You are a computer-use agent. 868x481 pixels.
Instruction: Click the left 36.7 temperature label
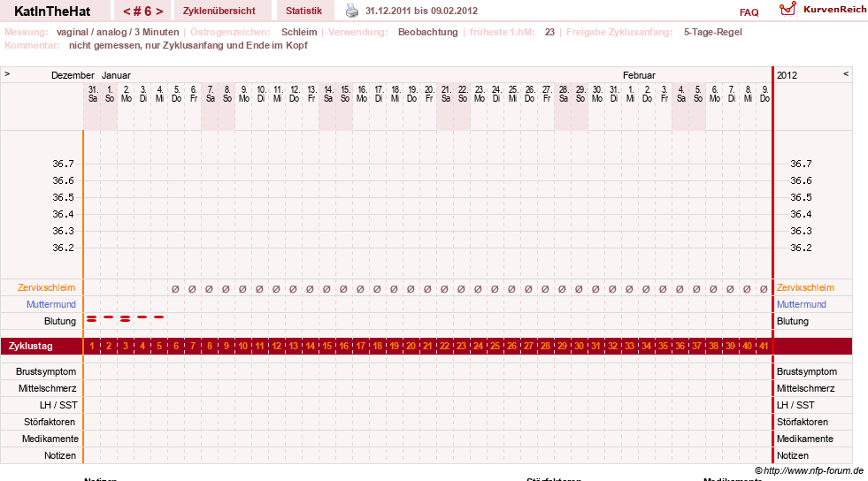(x=63, y=164)
